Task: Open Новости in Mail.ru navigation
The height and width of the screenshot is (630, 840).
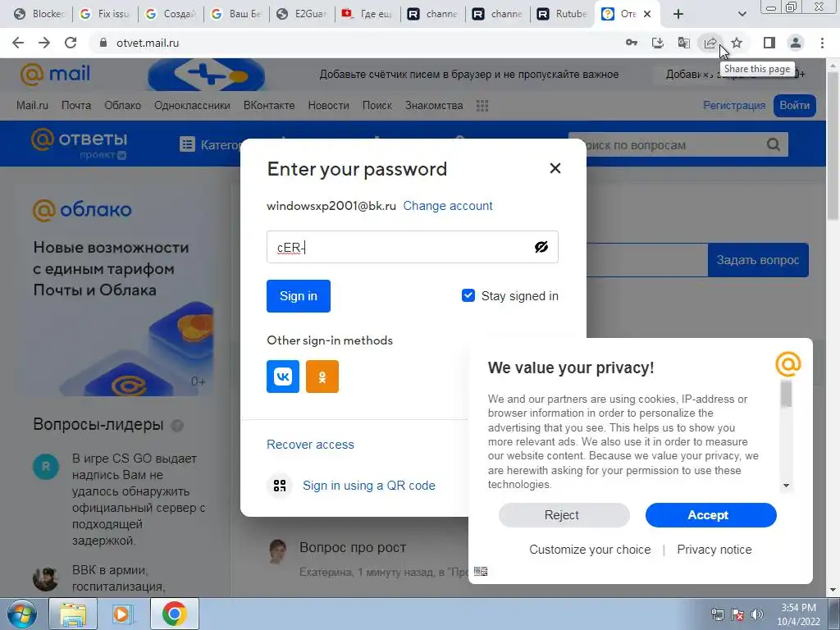Action: tap(328, 106)
